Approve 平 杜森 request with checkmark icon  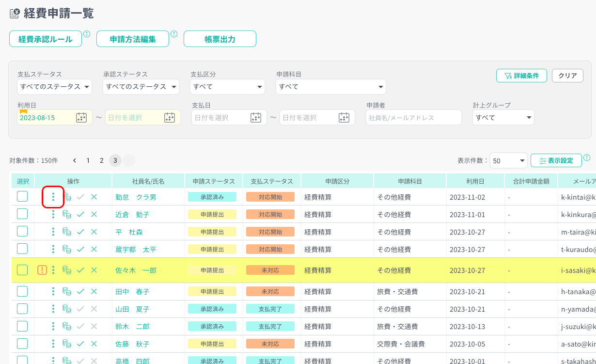coord(80,232)
